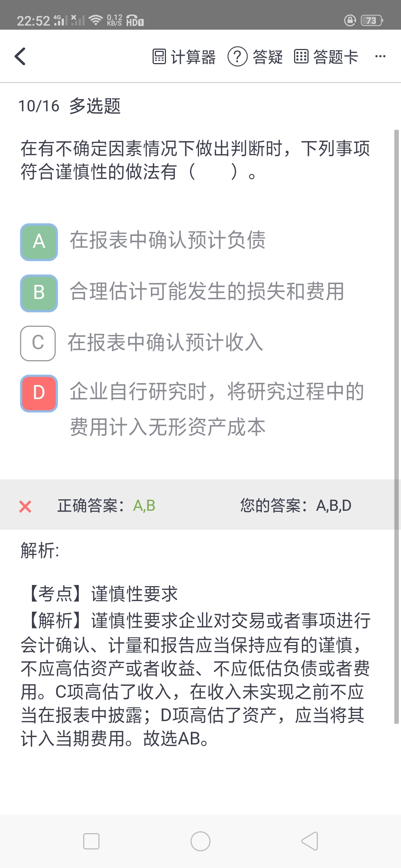Select option C checkbox
The width and height of the screenshot is (401, 868).
38,343
